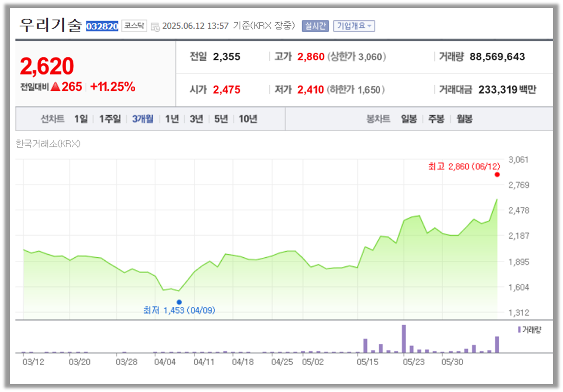Show the 주봉 candlestick chart
This screenshot has width=563, height=392.
pos(436,119)
